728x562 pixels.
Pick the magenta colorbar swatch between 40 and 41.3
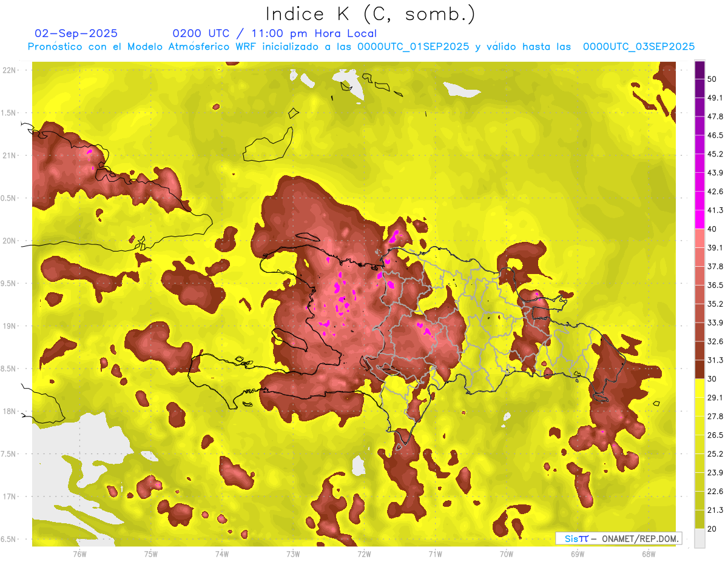click(x=699, y=219)
